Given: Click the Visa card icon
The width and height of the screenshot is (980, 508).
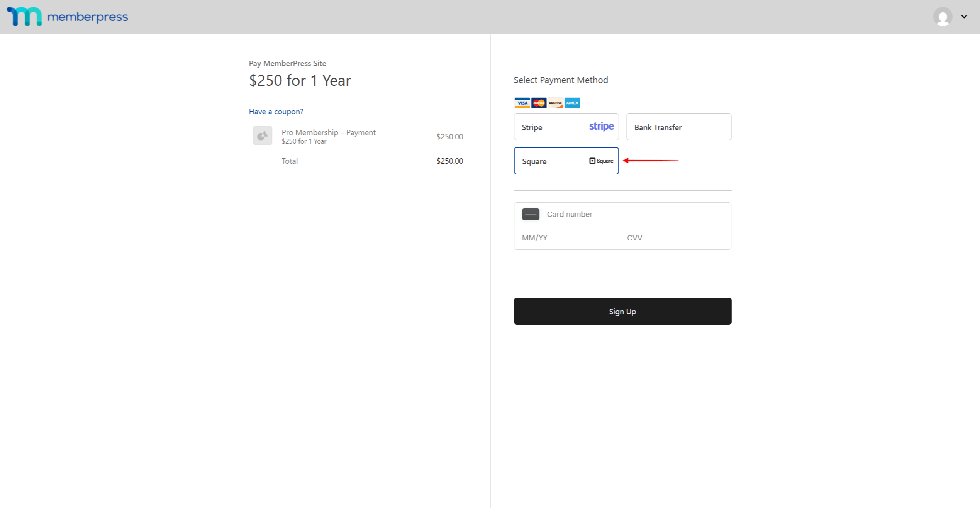Looking at the screenshot, I should [522, 103].
